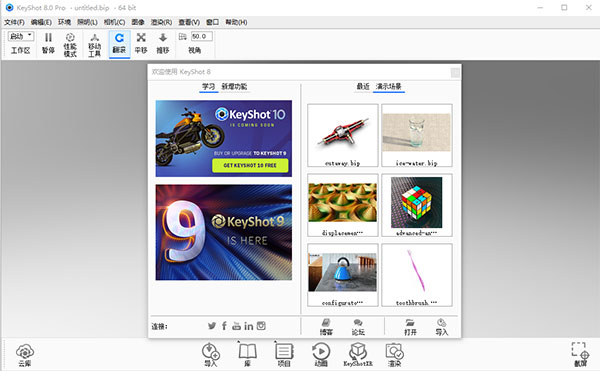Viewport: 600px width, 371px height.
Task: Open the 编辑(E) menu
Action: [41, 22]
